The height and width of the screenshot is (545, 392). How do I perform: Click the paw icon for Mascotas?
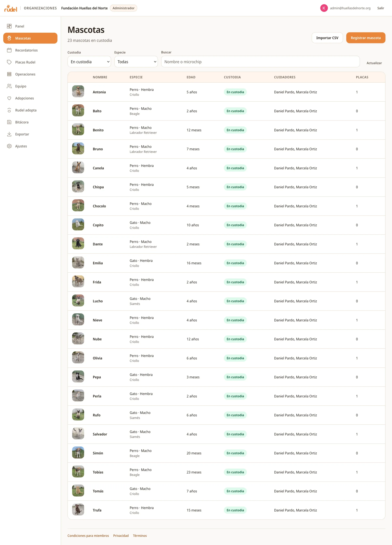pyautogui.click(x=9, y=38)
